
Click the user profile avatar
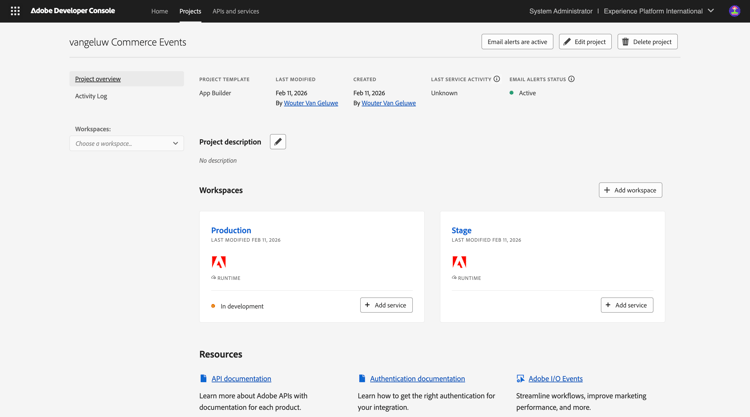[x=734, y=11]
